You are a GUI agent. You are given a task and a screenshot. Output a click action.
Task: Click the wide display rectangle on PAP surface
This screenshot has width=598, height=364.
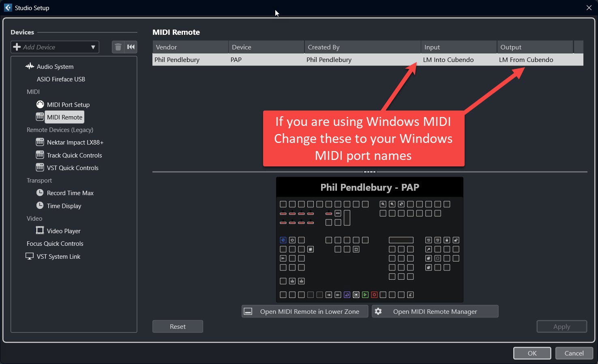[x=401, y=240]
